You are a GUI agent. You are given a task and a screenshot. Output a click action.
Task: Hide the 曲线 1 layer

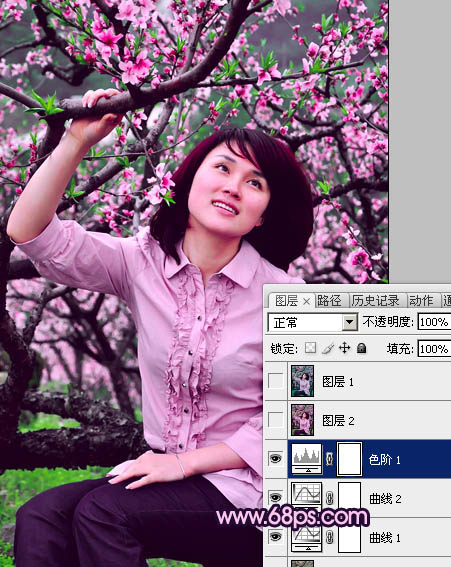pos(276,537)
